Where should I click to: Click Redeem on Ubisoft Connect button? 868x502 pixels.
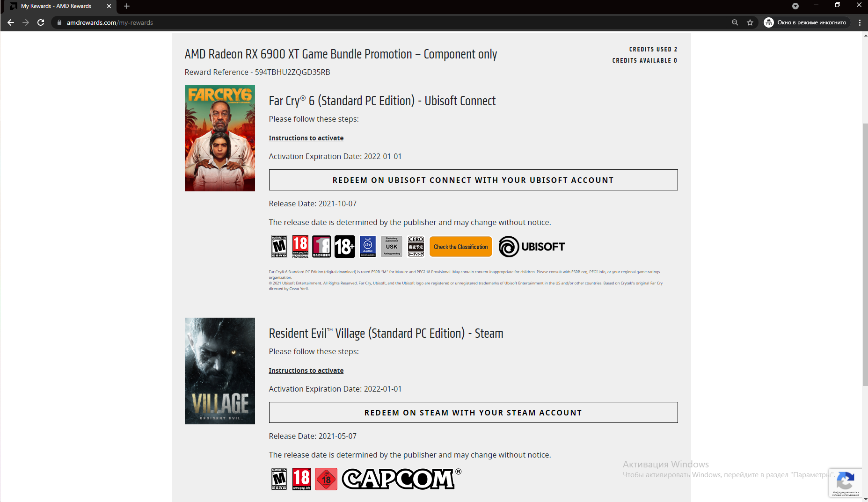[x=473, y=180]
